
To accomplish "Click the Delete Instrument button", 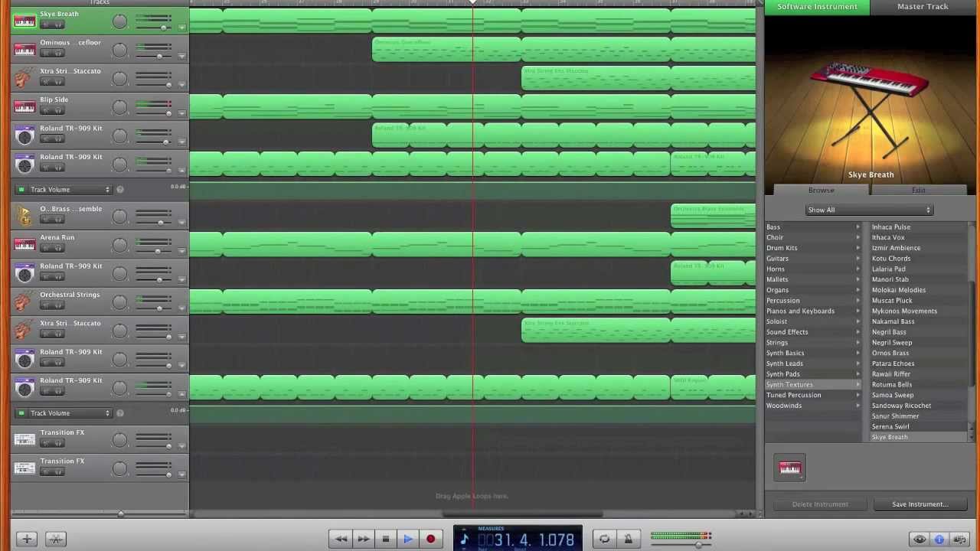I will coord(820,504).
